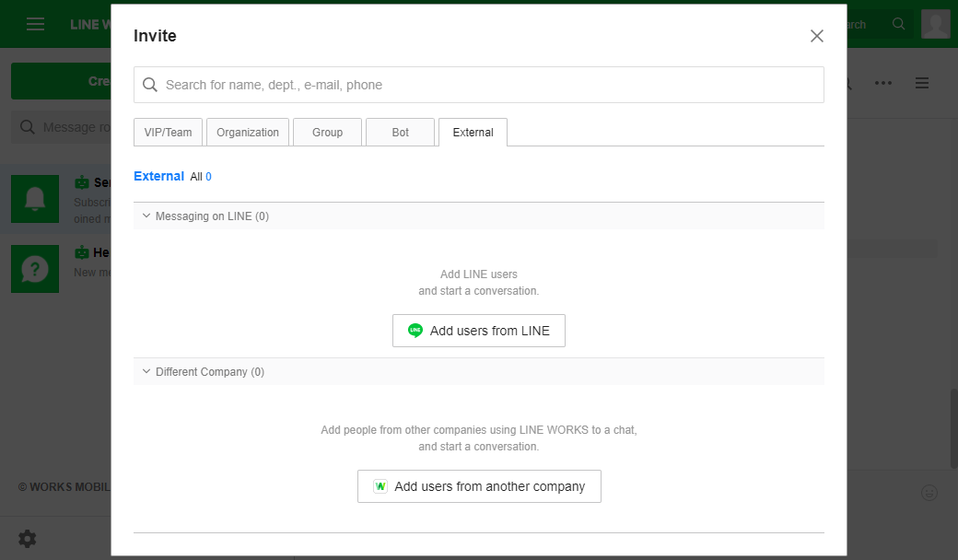Click Add users from another company
The image size is (958, 560).
point(479,485)
